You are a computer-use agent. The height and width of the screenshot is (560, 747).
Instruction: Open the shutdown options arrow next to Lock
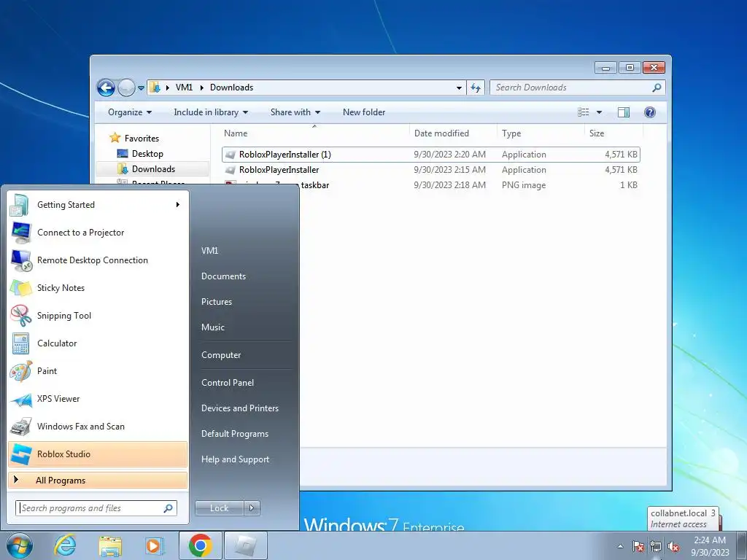[252, 508]
